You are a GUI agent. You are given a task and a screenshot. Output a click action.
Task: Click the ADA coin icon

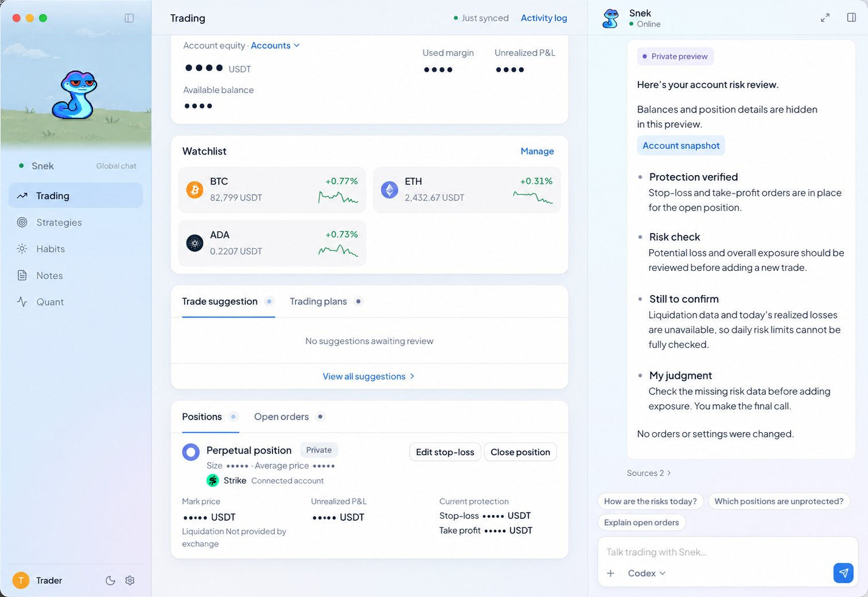point(194,243)
